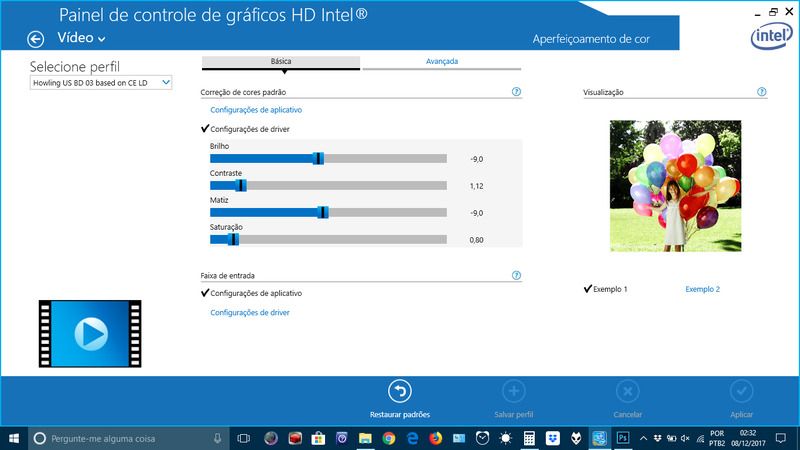Click the Saturação value 0,80
The width and height of the screenshot is (800, 450).
tap(477, 240)
